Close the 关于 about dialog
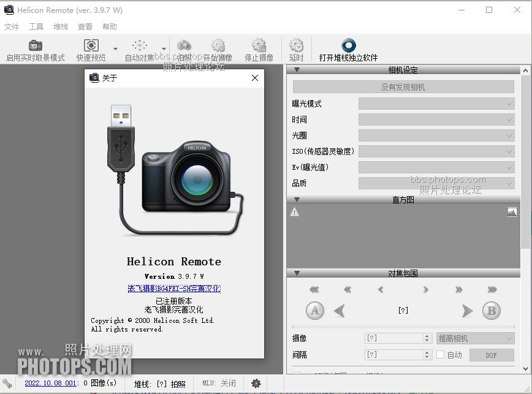Screen dimensions: 532x394 (255, 78)
